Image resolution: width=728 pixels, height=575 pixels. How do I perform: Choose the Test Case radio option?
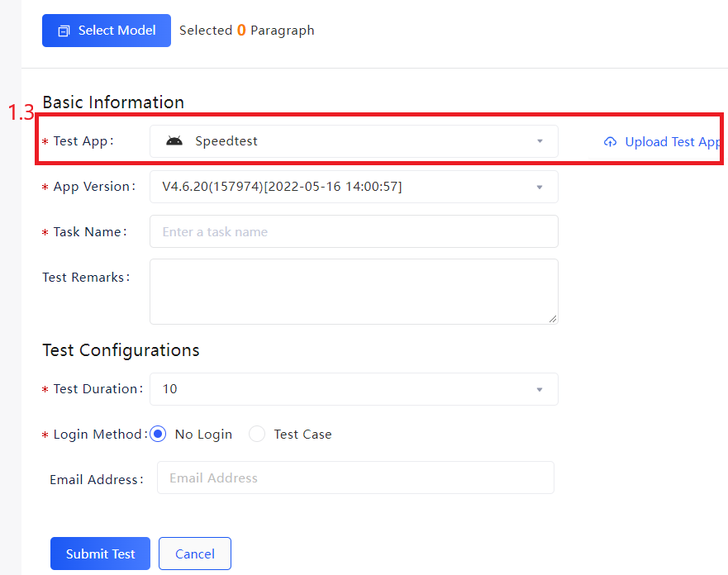pos(258,434)
